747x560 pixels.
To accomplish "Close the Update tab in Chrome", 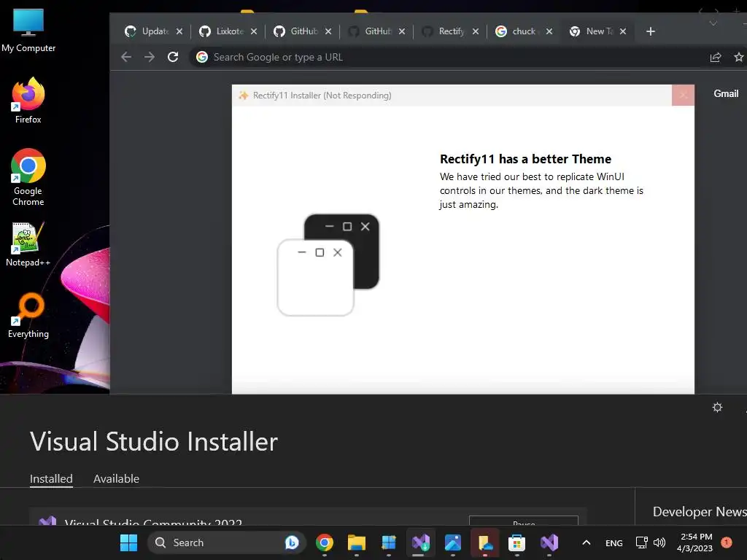I will pyautogui.click(x=179, y=31).
